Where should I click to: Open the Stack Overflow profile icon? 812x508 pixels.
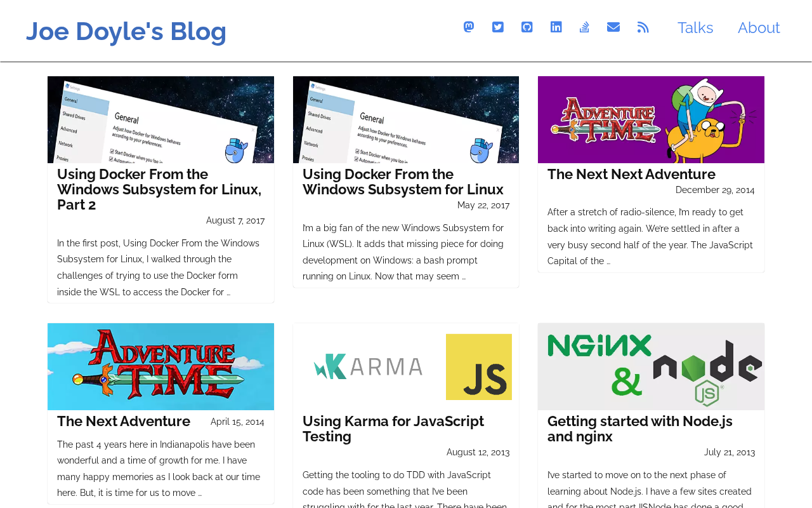tap(584, 27)
